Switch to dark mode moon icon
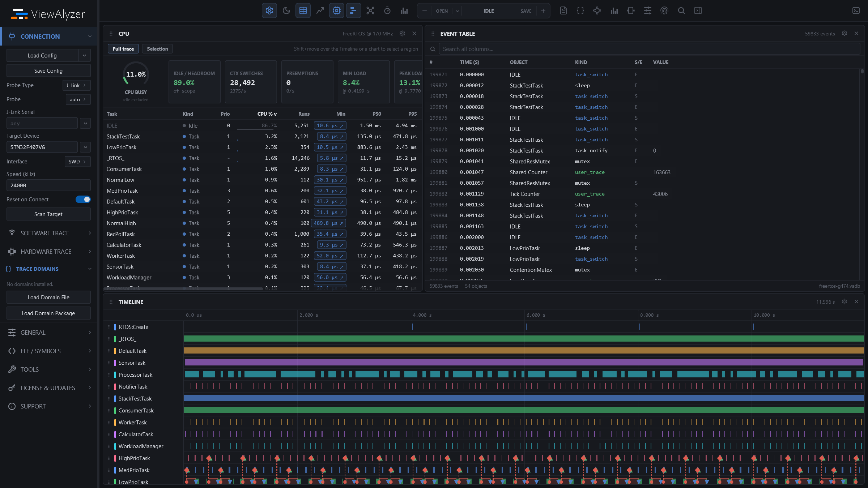This screenshot has width=868, height=488. [x=286, y=11]
